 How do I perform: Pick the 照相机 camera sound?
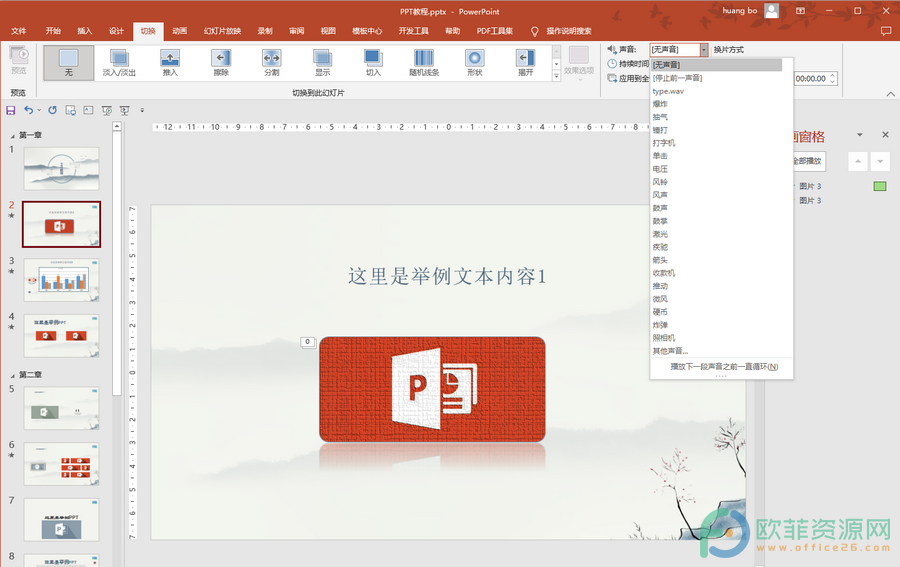[716, 338]
